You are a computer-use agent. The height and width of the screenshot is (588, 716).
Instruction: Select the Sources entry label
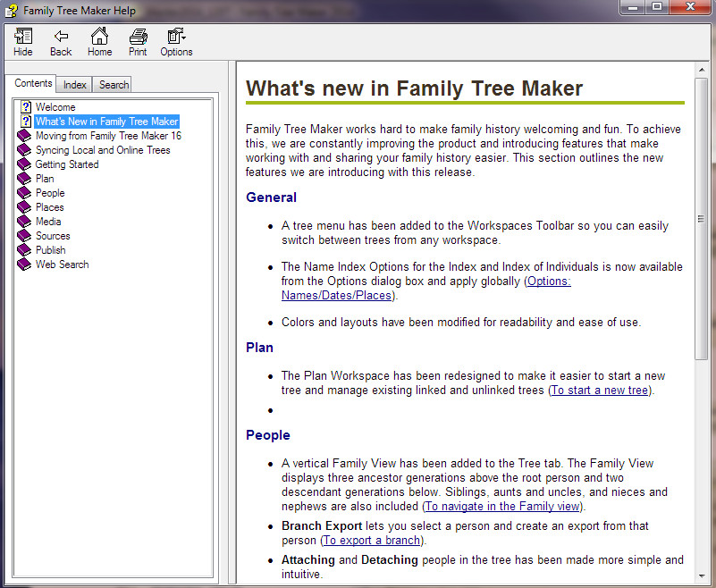(x=53, y=236)
